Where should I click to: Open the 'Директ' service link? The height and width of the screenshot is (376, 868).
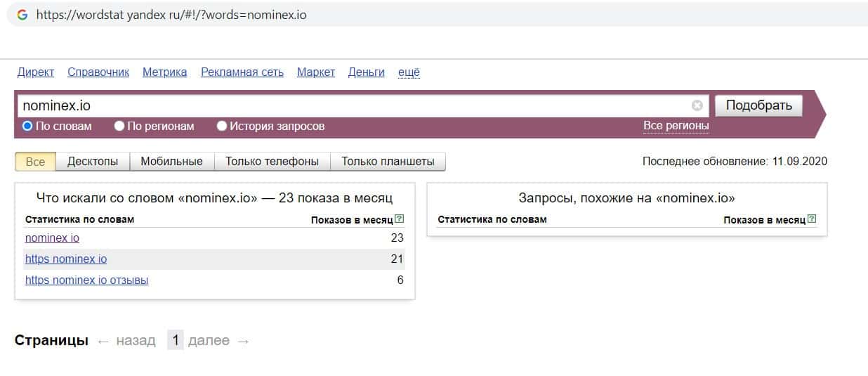click(36, 72)
